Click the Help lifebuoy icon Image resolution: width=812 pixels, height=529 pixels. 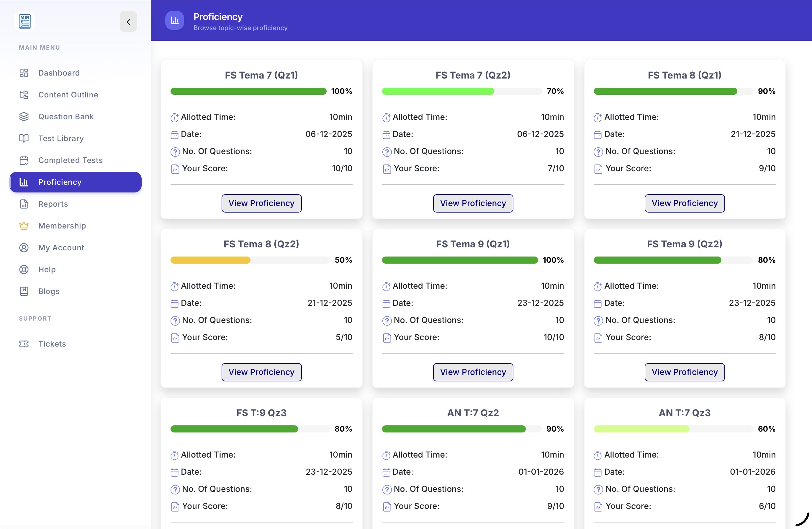coord(24,269)
